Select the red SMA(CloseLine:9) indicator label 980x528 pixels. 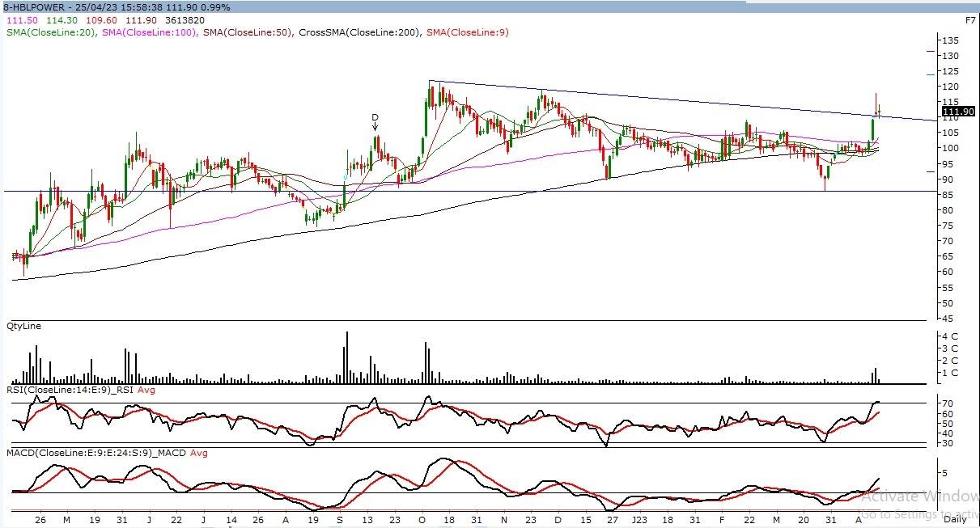point(467,32)
